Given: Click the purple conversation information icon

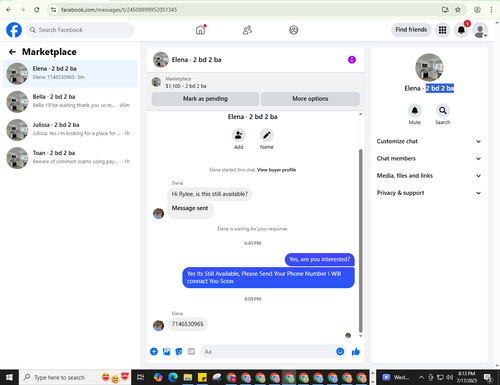Looking at the screenshot, I should pos(352,60).
